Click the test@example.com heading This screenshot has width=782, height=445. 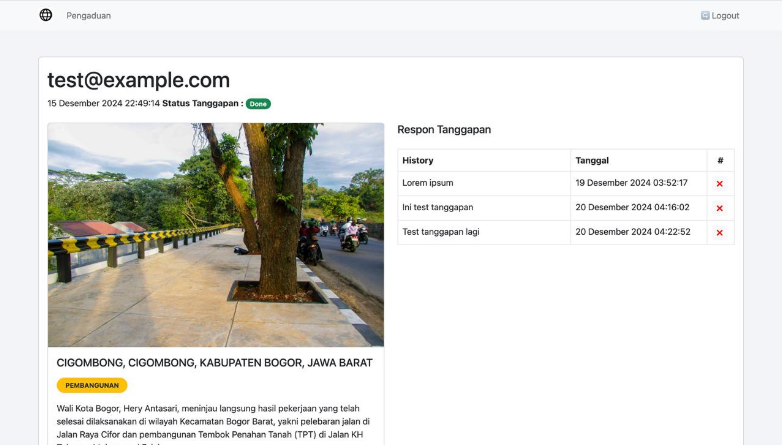(x=138, y=81)
